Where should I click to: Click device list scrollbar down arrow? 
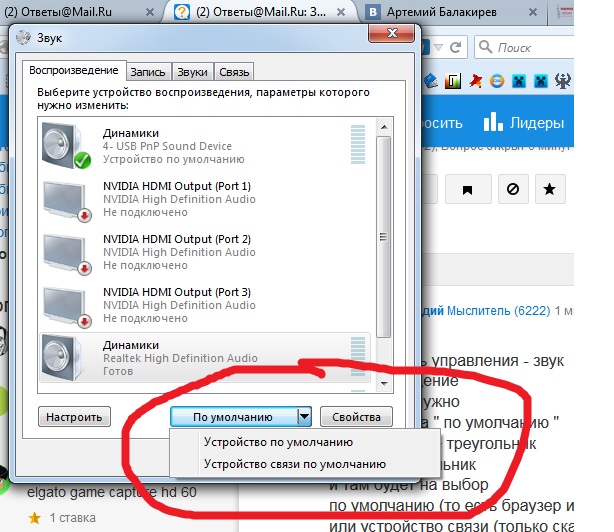384,383
